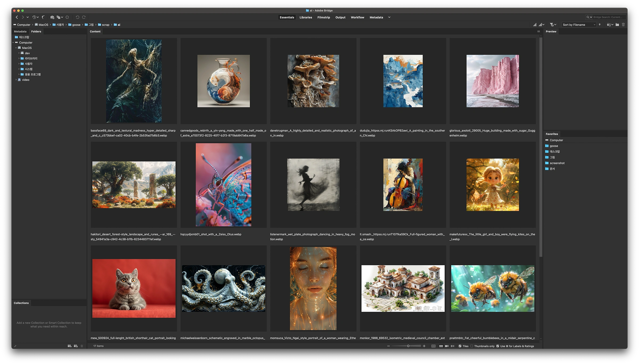The width and height of the screenshot is (639, 364).
Task: Select the Folders panel tab
Action: point(36,31)
